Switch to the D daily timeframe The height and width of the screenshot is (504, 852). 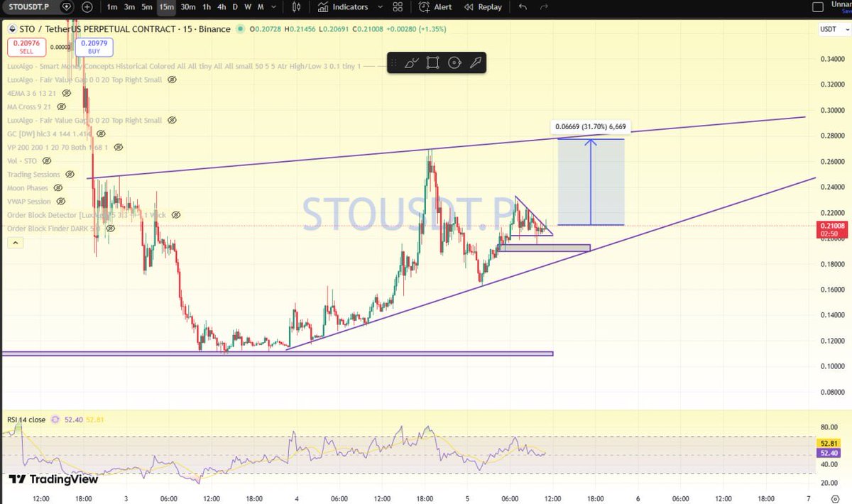(x=235, y=6)
